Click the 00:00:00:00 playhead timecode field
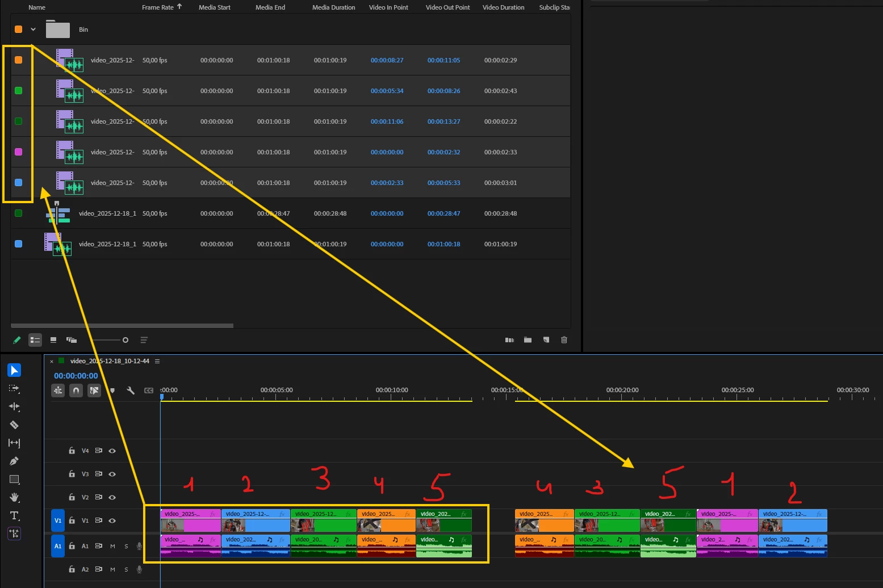Viewport: 883px width, 588px height. pyautogui.click(x=76, y=376)
